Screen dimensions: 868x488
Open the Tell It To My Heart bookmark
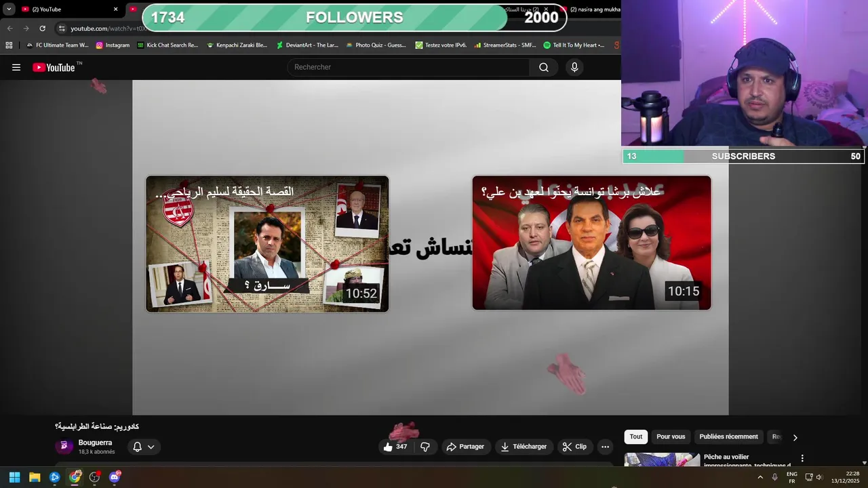pyautogui.click(x=574, y=45)
